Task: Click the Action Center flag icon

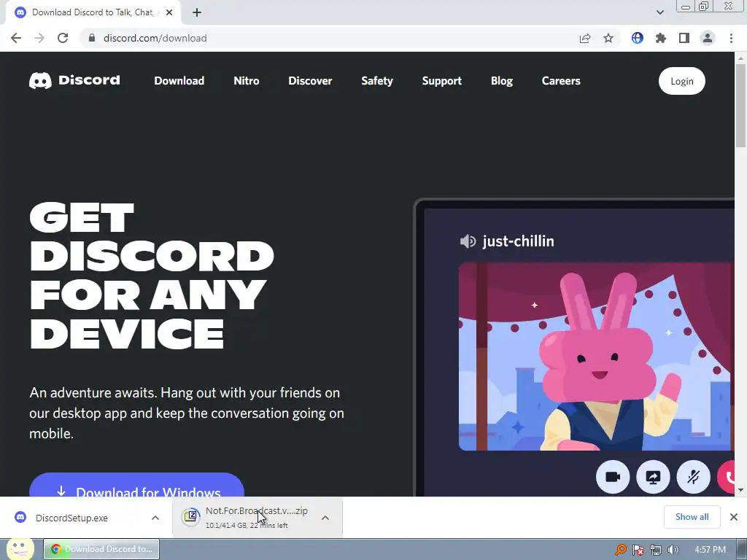Action: click(638, 550)
